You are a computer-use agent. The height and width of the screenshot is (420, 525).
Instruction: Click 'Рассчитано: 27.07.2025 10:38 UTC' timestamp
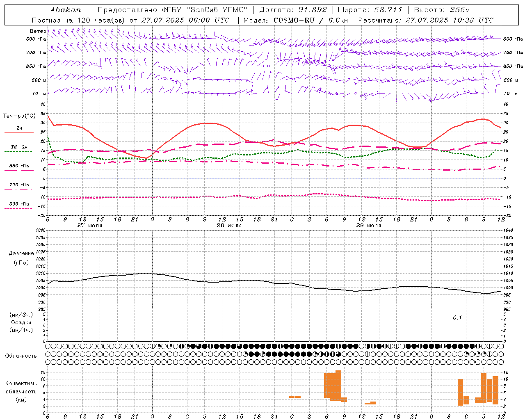pos(426,20)
